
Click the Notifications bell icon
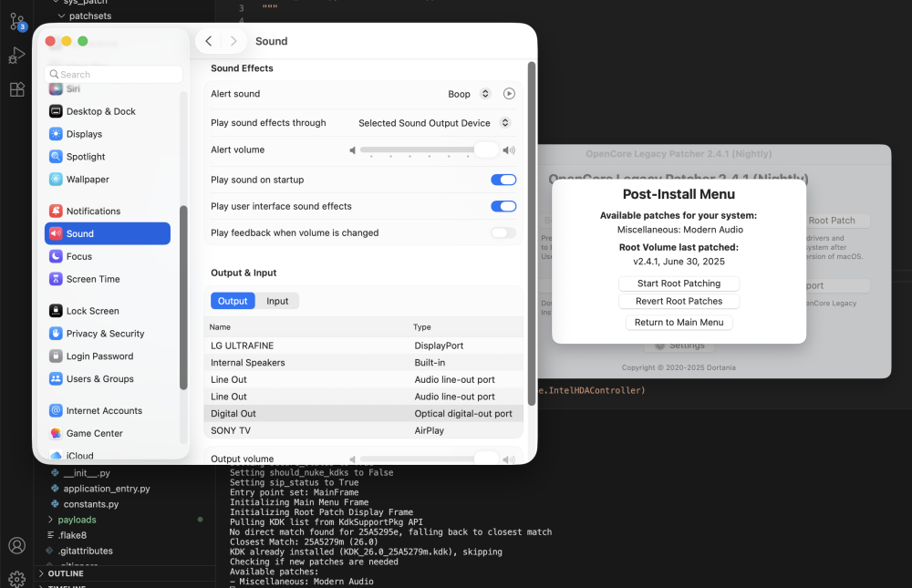click(56, 211)
